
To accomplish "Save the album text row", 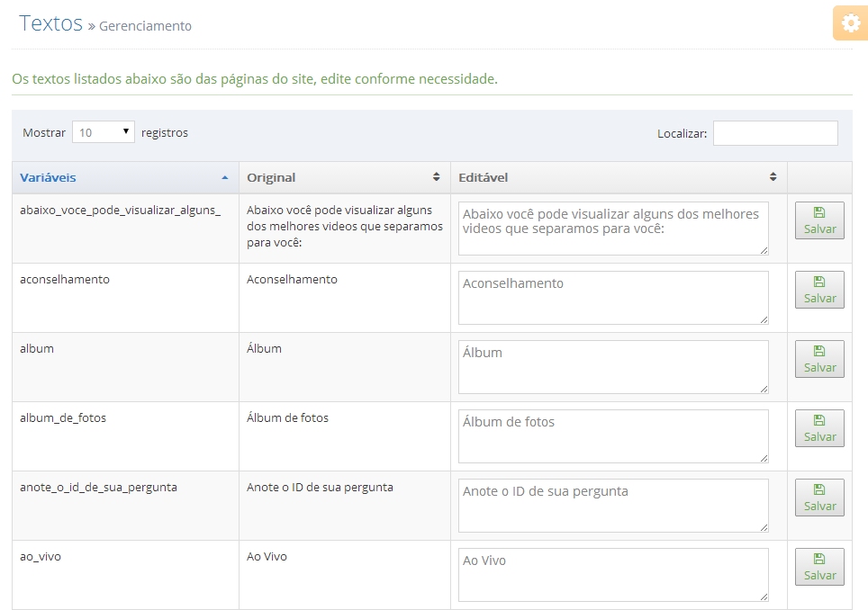I will (x=819, y=359).
